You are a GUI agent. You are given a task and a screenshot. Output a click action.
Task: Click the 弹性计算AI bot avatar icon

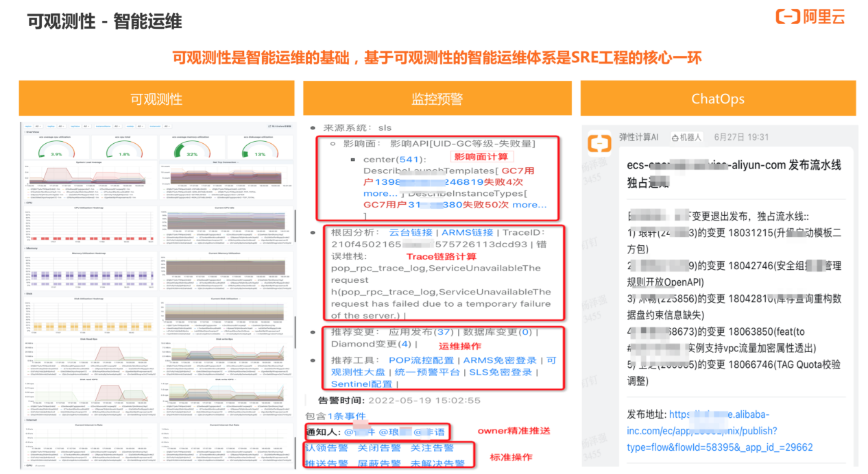coord(599,143)
